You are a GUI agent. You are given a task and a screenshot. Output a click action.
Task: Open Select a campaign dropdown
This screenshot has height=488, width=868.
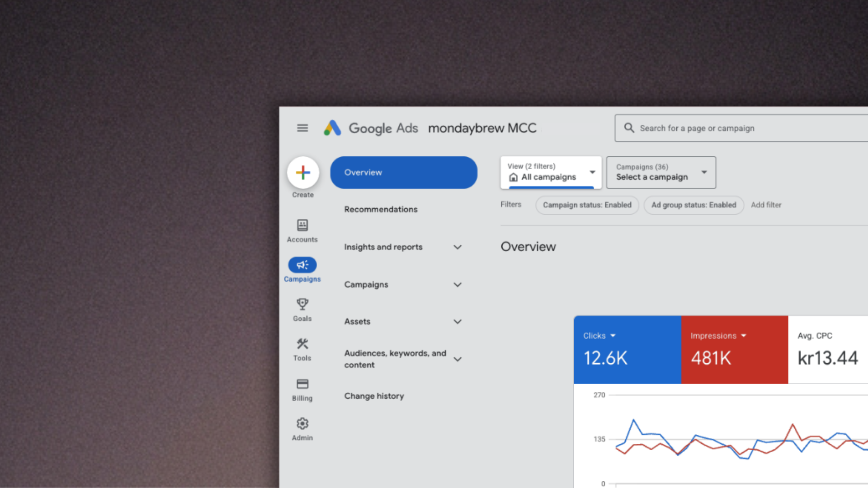point(661,173)
